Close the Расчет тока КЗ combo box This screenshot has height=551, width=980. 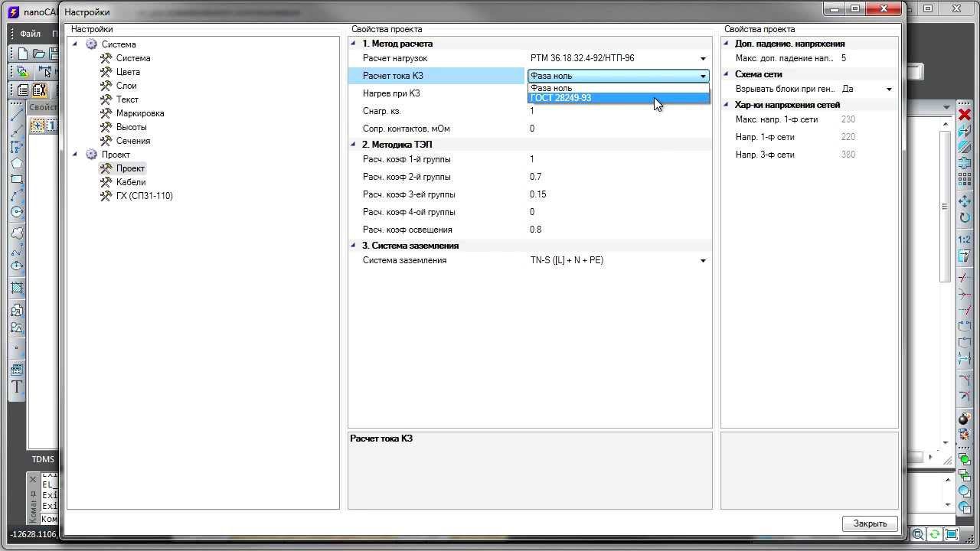pyautogui.click(x=703, y=76)
